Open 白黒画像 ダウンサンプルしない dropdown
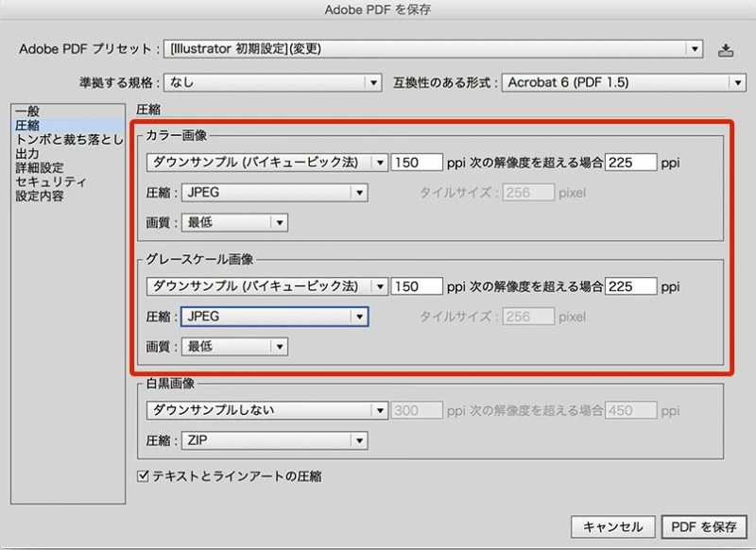Image resolution: width=756 pixels, height=550 pixels. pos(267,410)
